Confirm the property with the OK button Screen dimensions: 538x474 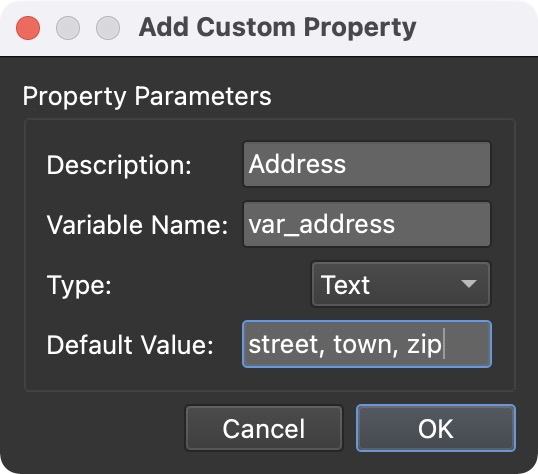click(x=436, y=428)
